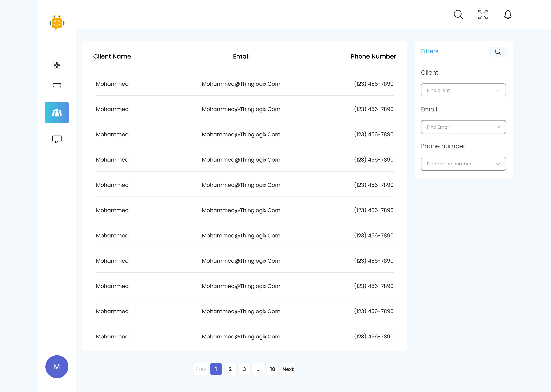Select the tickets icon in the sidebar
This screenshot has height=392, width=551.
[57, 86]
